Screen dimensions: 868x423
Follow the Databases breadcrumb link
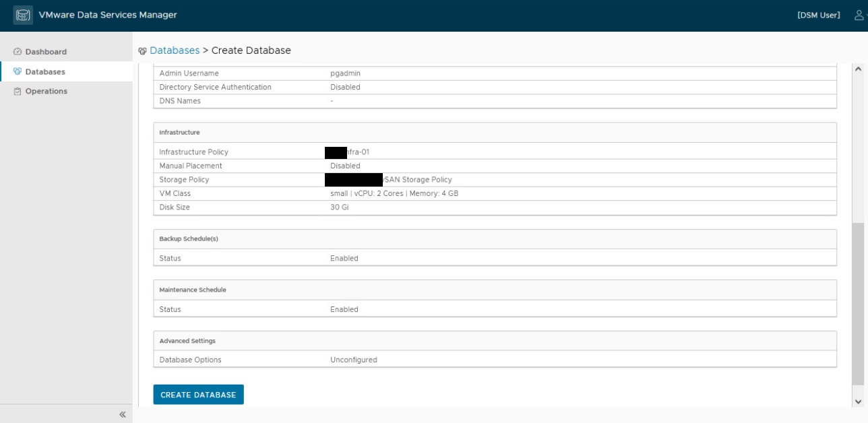point(175,51)
